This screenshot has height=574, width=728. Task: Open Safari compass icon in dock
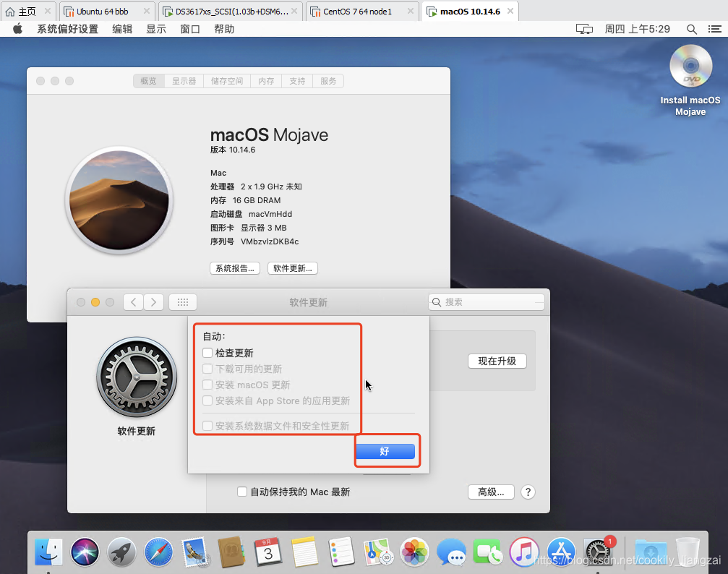tap(158, 552)
